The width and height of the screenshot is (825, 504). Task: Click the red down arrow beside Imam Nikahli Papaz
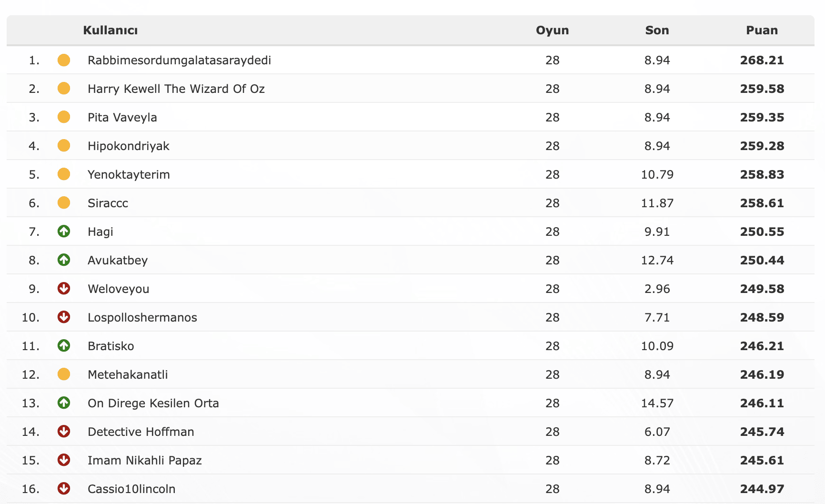[x=64, y=460]
